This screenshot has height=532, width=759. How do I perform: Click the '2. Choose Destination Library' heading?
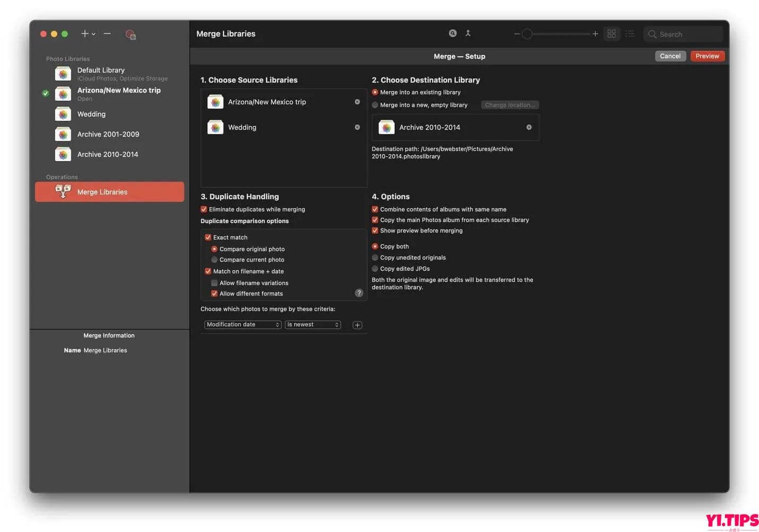point(426,80)
